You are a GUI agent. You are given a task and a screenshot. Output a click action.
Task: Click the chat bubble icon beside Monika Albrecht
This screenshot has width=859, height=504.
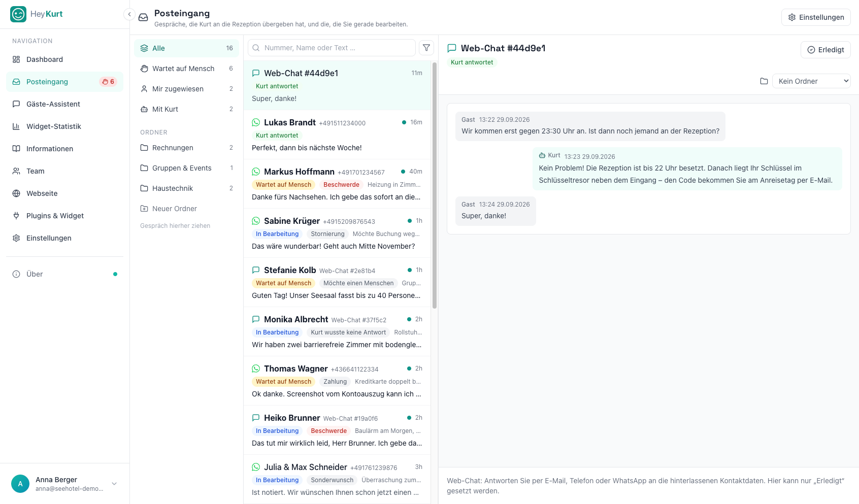tap(256, 319)
